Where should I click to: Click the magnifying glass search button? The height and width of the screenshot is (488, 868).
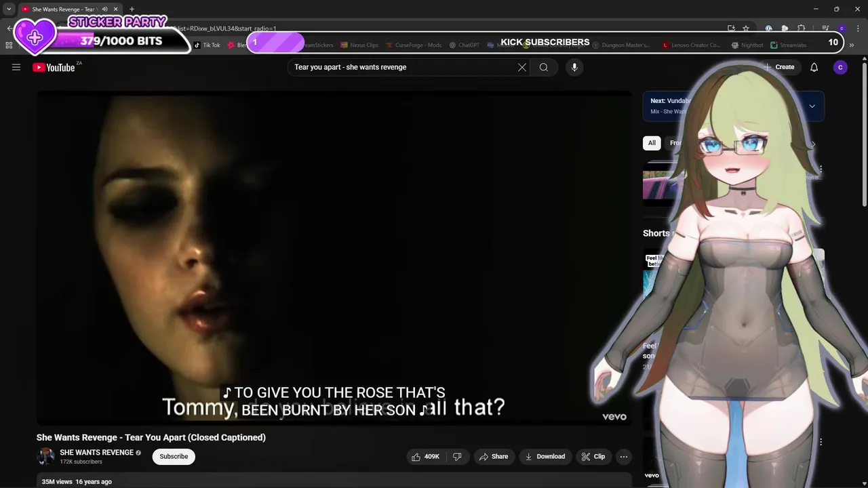tap(544, 67)
